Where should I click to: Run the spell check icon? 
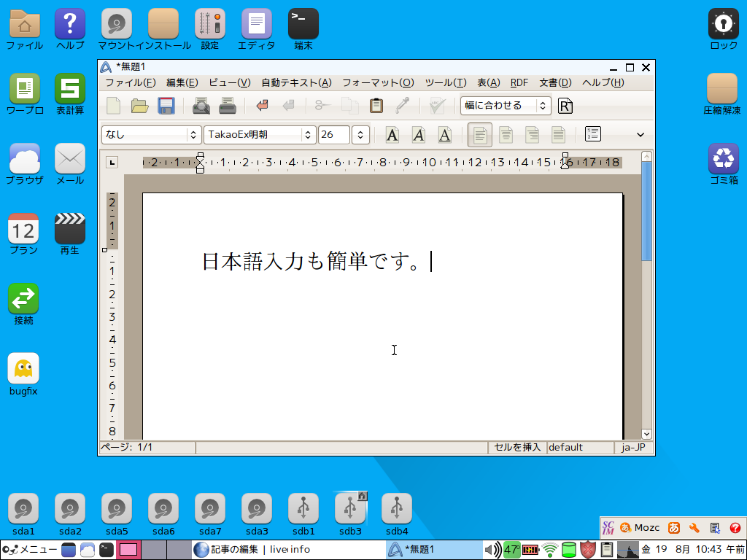click(437, 106)
